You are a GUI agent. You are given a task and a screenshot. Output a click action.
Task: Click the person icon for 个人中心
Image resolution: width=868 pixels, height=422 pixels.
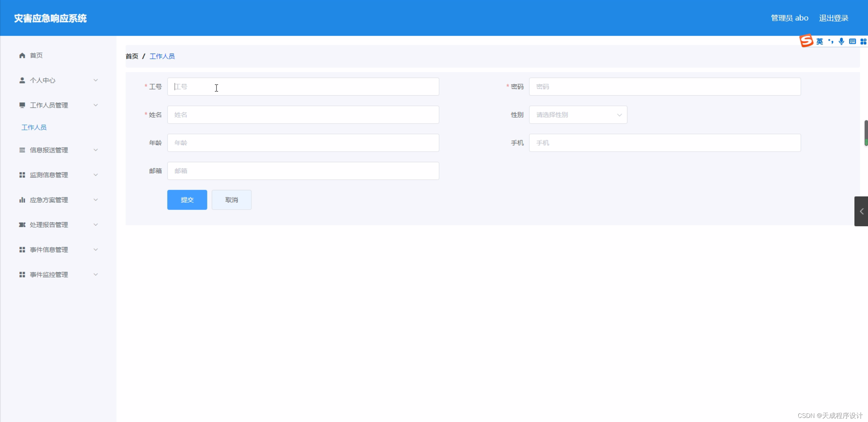point(22,80)
